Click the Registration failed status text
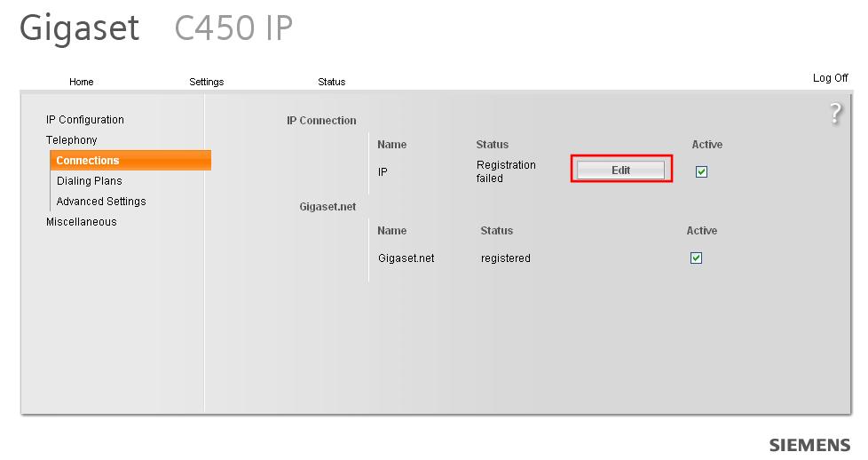 point(506,171)
